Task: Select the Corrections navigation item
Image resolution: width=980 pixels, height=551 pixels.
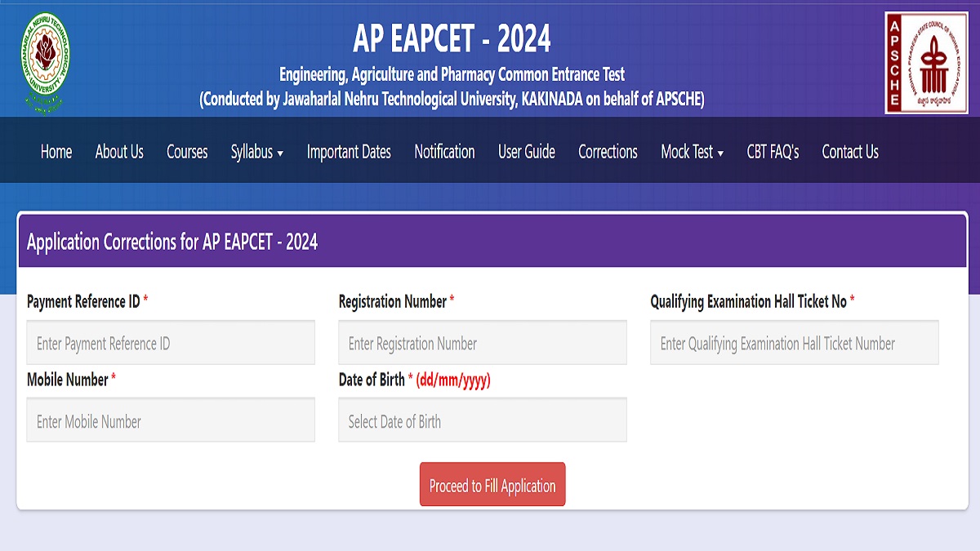Action: point(608,152)
